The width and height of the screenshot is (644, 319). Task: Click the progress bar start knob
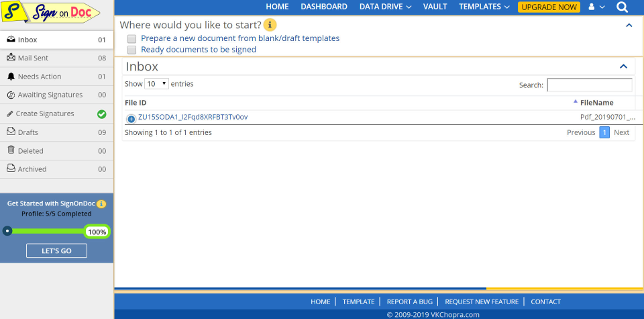tap(7, 231)
